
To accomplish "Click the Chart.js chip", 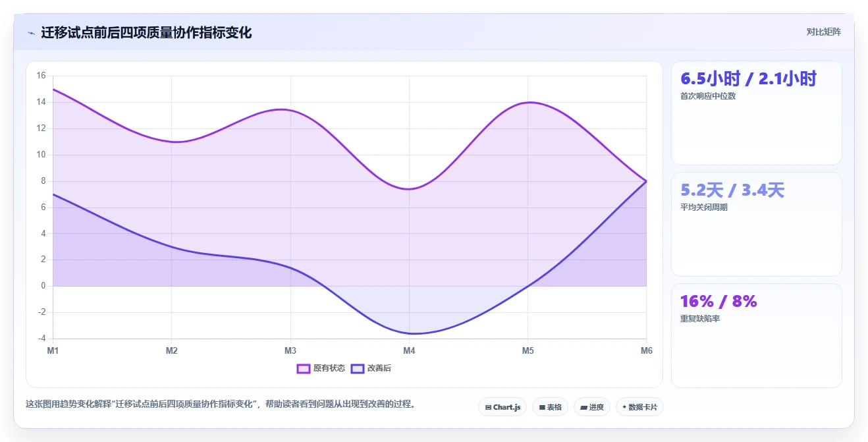I will pos(502,407).
